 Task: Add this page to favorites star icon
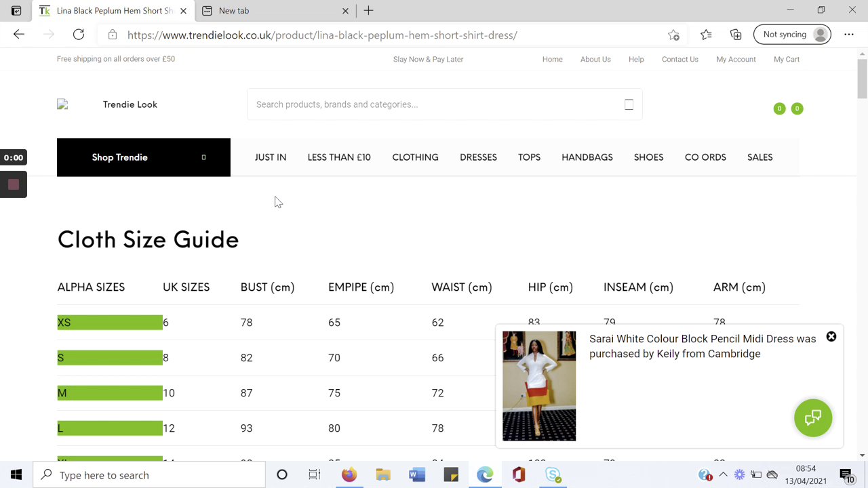tap(673, 35)
